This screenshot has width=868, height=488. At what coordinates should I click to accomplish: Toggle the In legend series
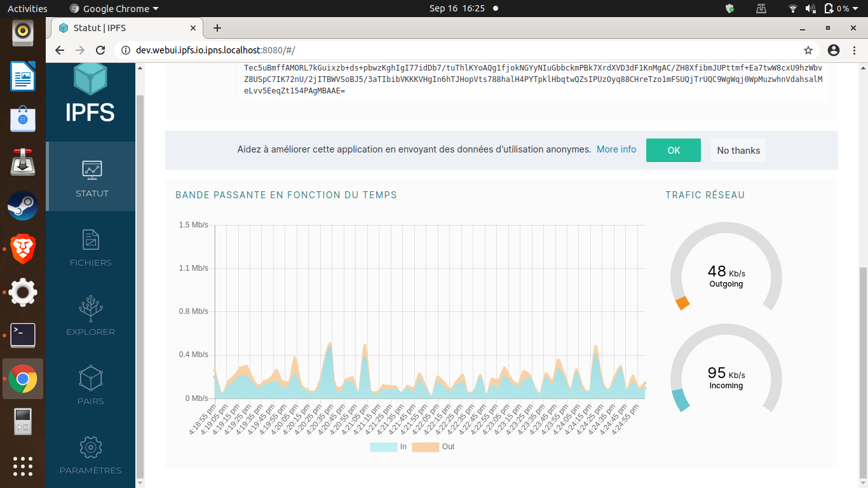[x=388, y=447]
